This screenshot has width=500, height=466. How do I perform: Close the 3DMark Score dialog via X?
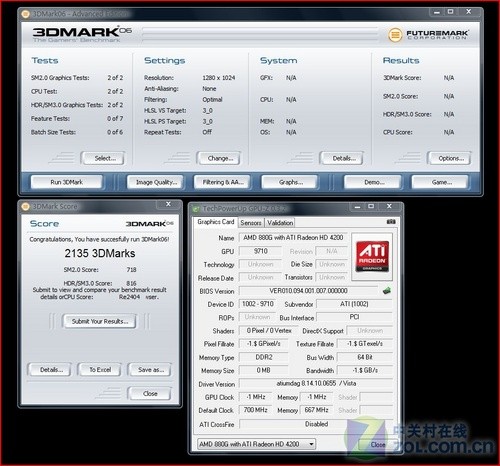pyautogui.click(x=168, y=204)
